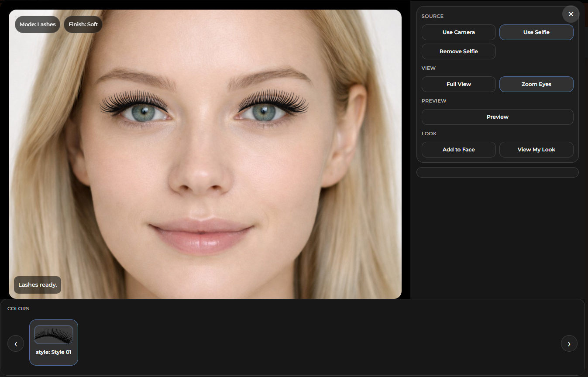Click the Mode: Lashes chip
This screenshot has height=377, width=588.
pyautogui.click(x=38, y=24)
